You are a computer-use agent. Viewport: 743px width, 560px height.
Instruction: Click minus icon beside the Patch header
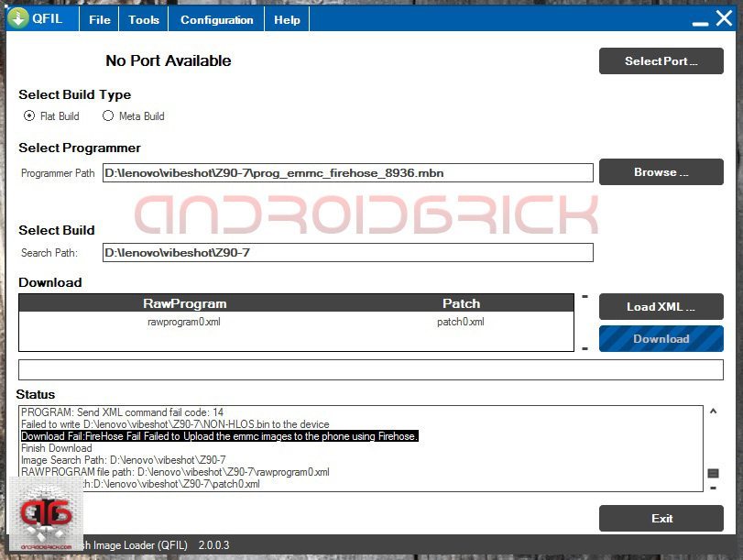[585, 297]
